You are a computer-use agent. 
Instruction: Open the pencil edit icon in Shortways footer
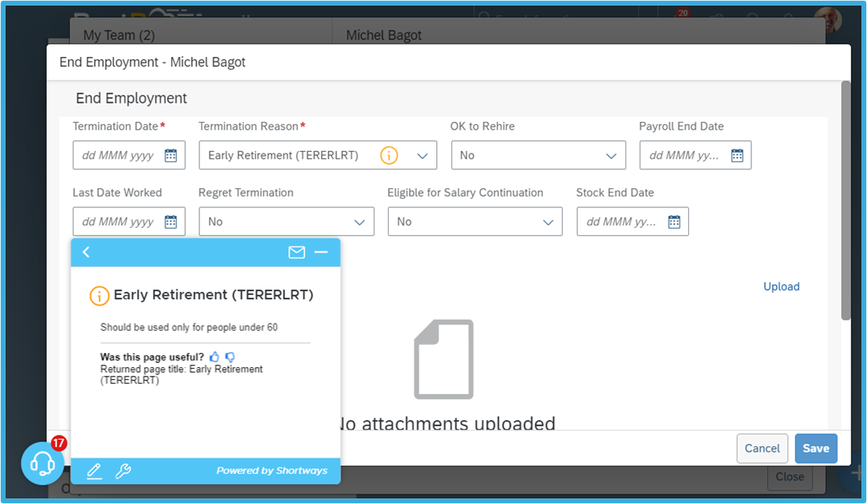tap(94, 471)
